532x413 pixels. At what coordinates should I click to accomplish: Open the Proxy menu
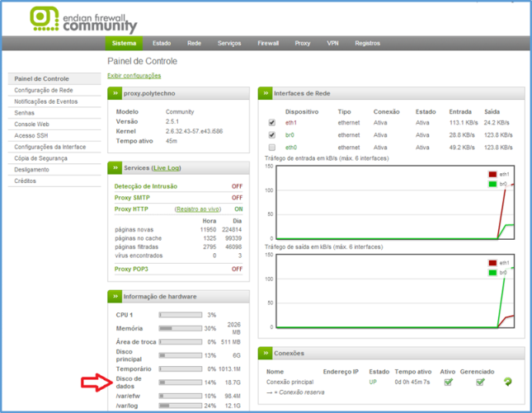[x=303, y=44]
